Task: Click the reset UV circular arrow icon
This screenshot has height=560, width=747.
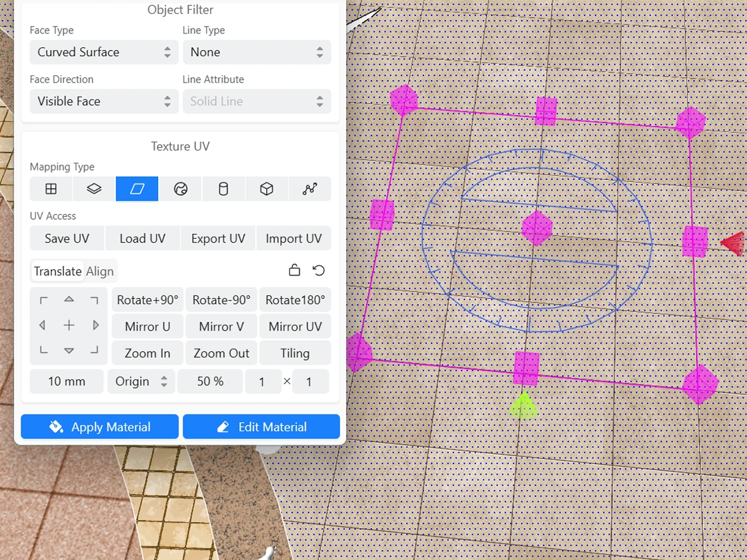Action: (319, 270)
